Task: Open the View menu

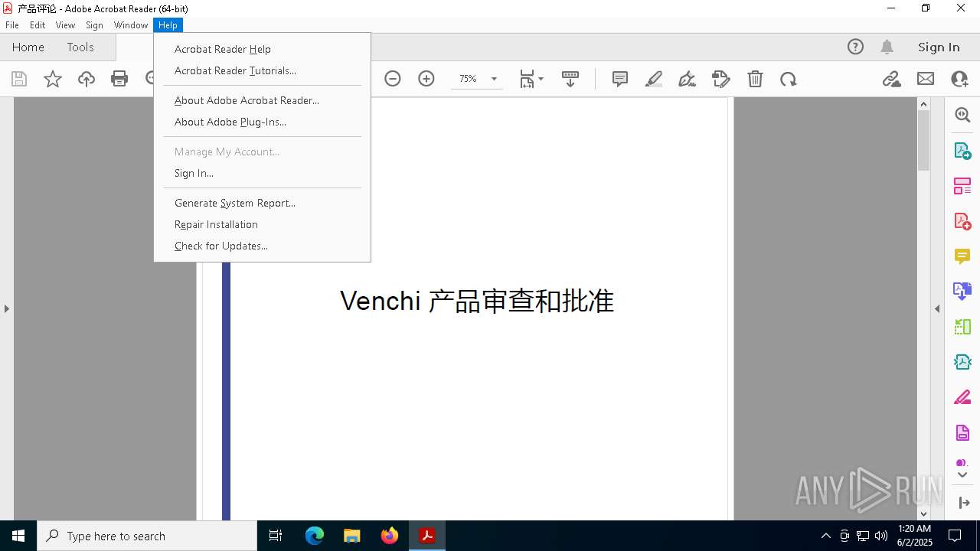Action: pos(65,25)
